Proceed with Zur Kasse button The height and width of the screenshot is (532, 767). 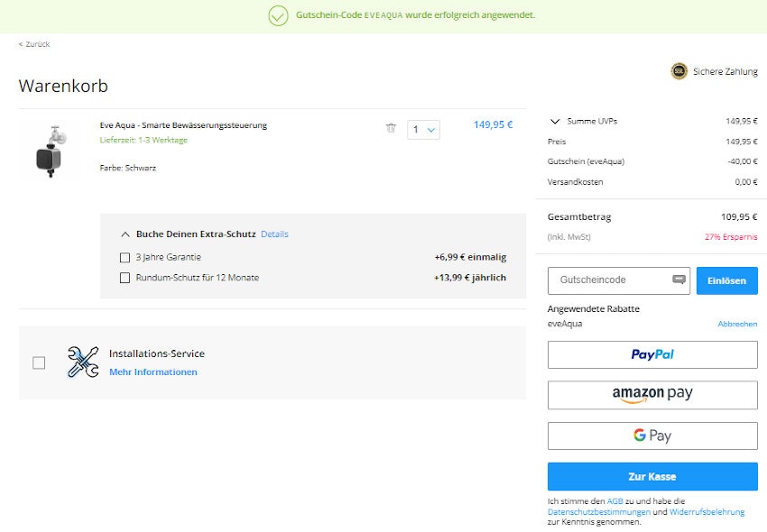(x=652, y=476)
